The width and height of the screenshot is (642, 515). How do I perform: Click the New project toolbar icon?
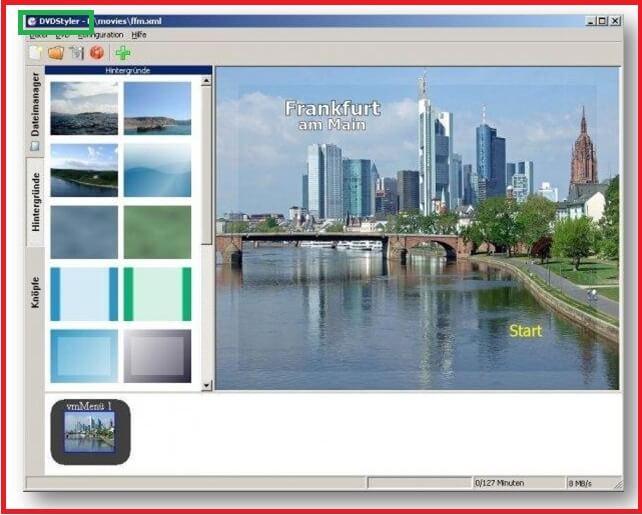coord(37,52)
